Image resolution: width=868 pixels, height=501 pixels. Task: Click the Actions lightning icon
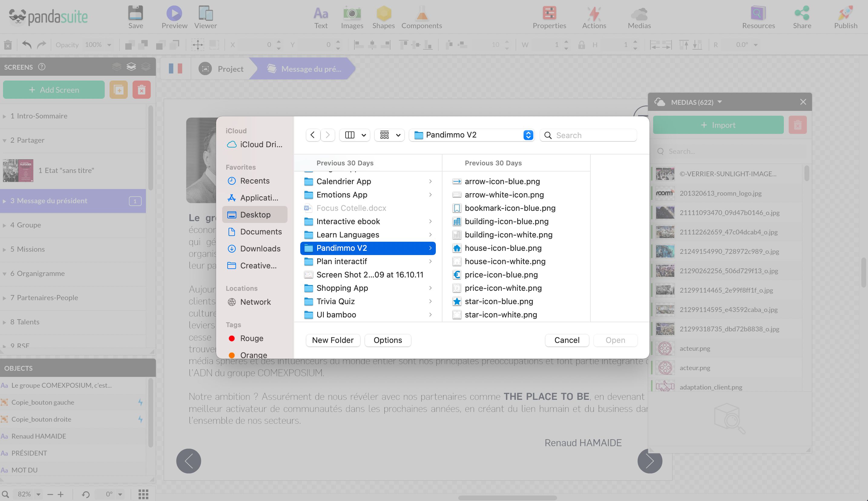pos(594,14)
